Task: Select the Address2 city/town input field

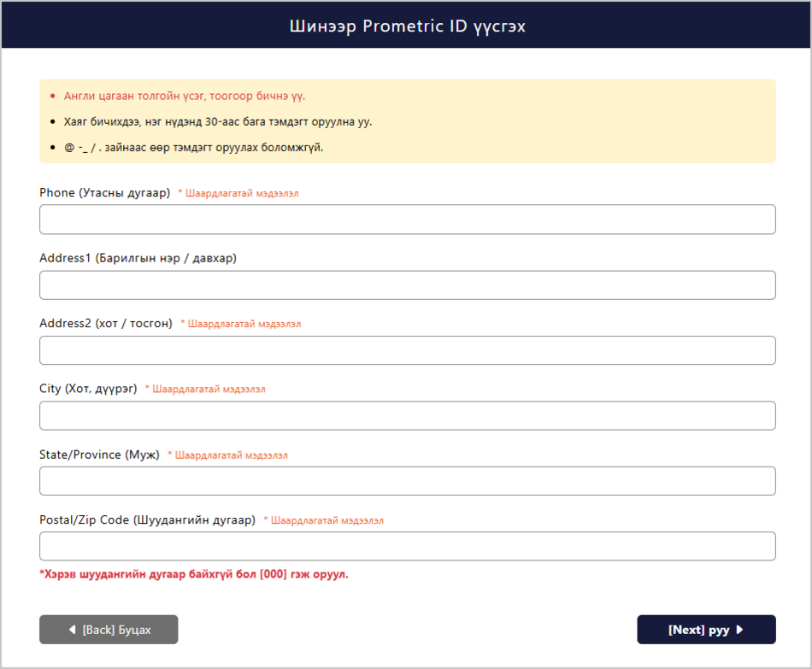Action: coord(407,350)
